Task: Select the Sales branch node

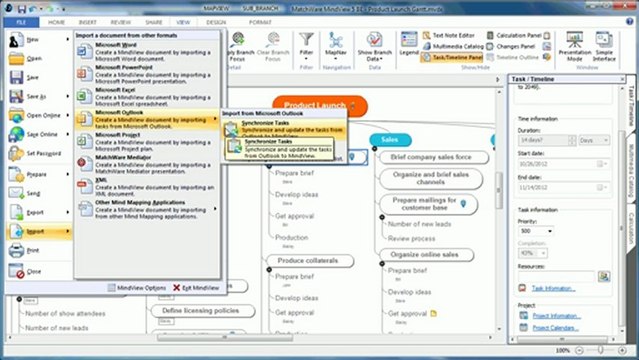Action: pos(390,140)
